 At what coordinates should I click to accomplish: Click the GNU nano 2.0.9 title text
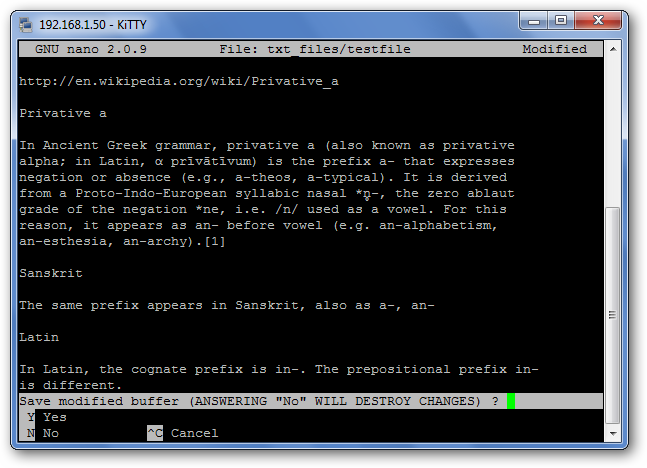[x=91, y=49]
